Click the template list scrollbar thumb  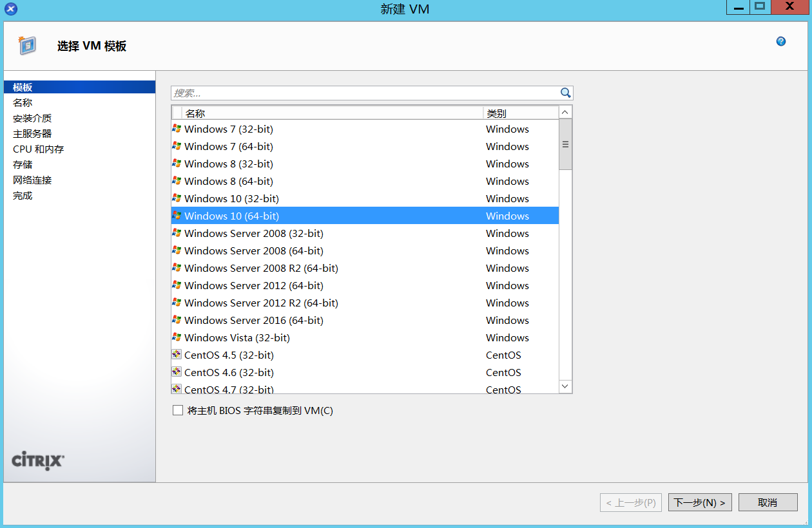(565, 144)
